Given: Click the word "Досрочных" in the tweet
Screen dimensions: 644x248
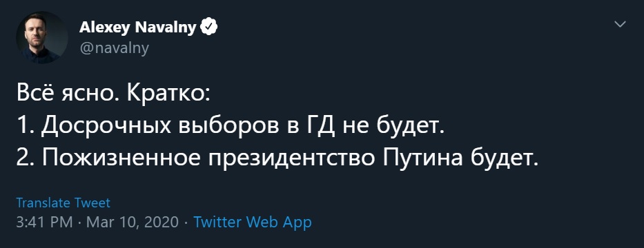Looking at the screenshot, I should (x=106, y=127).
